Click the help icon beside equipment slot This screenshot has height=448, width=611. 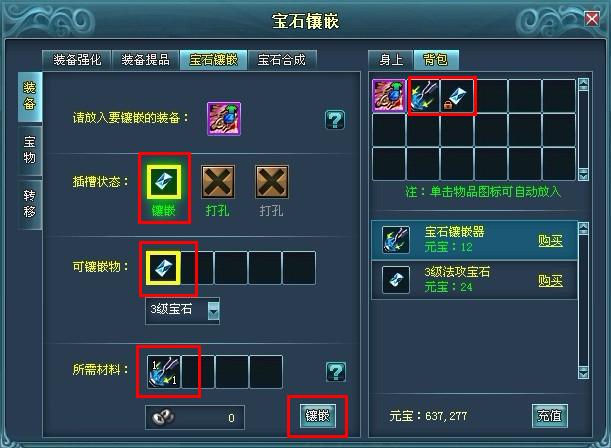(335, 120)
